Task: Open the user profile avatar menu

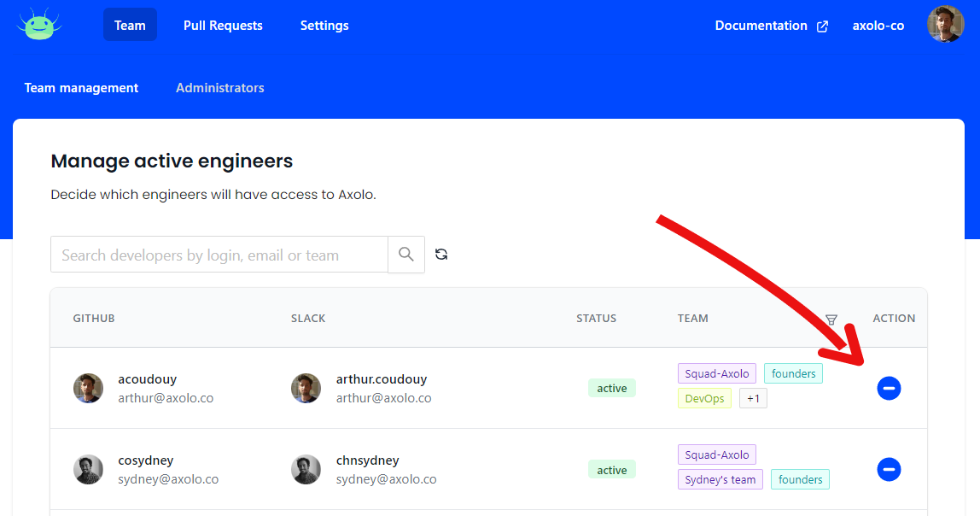Action: click(x=945, y=25)
